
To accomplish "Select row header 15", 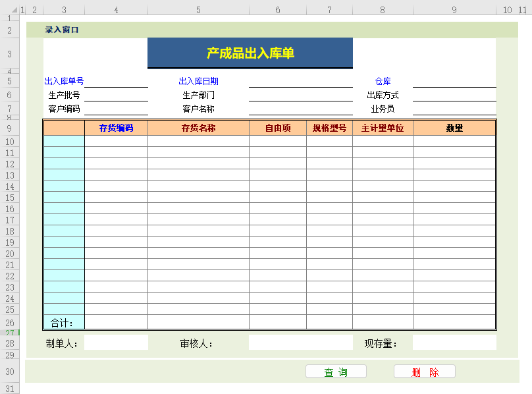I will pos(10,198).
